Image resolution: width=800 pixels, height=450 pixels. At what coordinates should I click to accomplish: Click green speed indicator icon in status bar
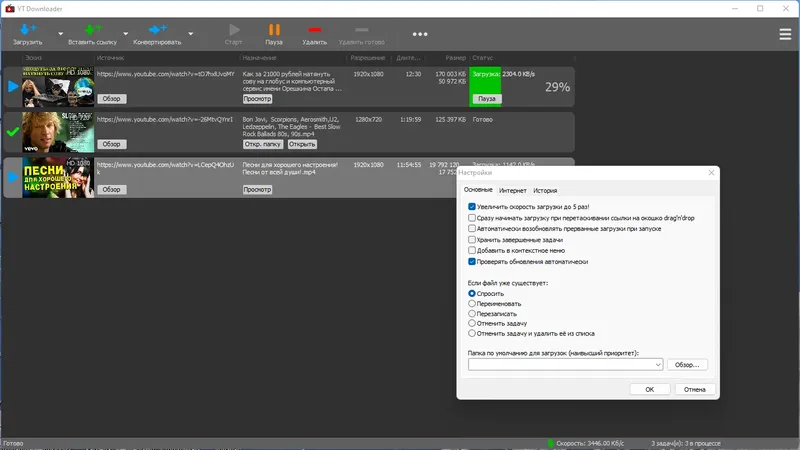click(551, 443)
